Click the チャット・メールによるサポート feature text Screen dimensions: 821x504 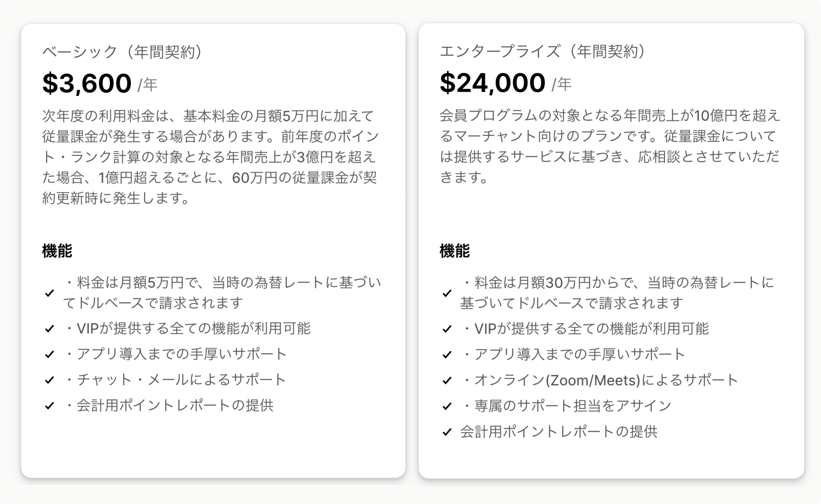coord(176,380)
